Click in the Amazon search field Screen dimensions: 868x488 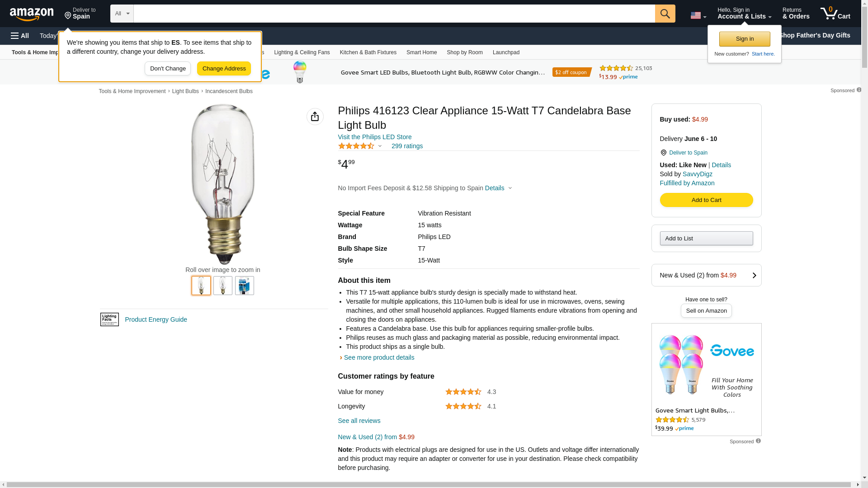[394, 14]
